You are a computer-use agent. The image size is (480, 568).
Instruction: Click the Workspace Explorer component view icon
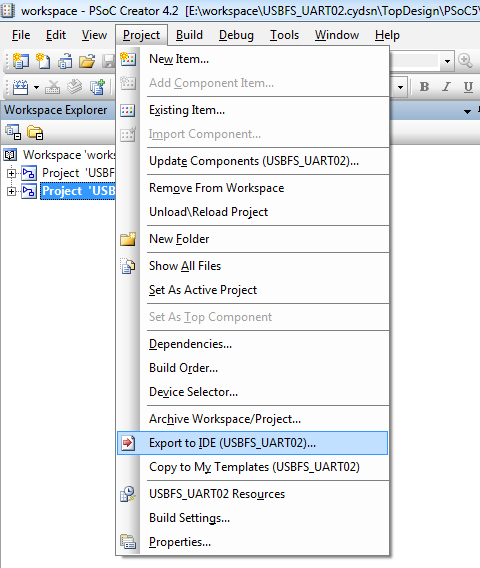13,133
